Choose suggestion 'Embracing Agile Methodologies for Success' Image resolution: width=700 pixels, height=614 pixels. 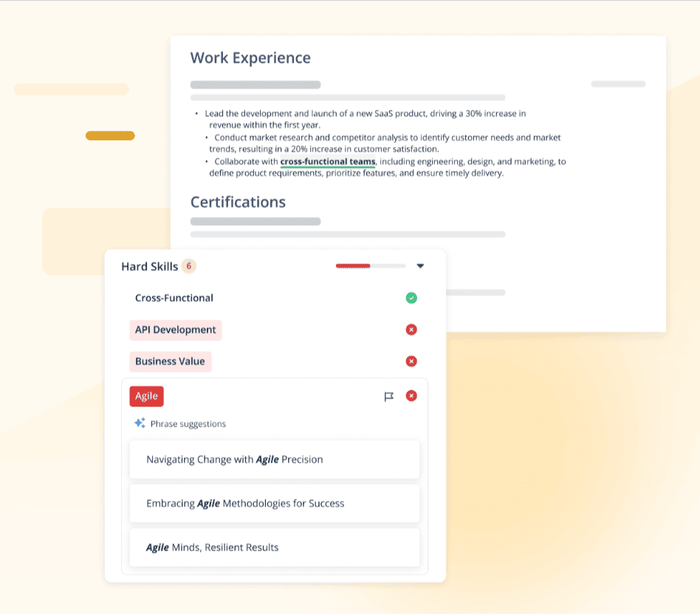coord(275,503)
